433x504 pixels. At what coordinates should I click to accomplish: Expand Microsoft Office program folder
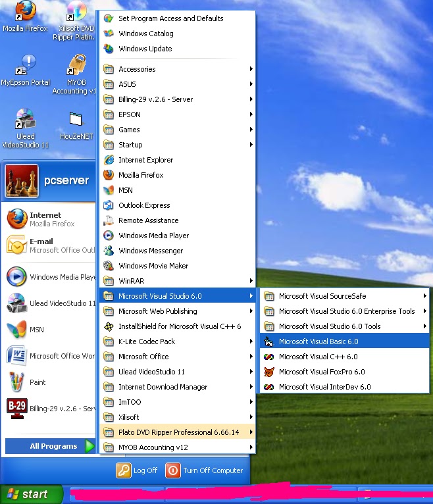(x=178, y=357)
